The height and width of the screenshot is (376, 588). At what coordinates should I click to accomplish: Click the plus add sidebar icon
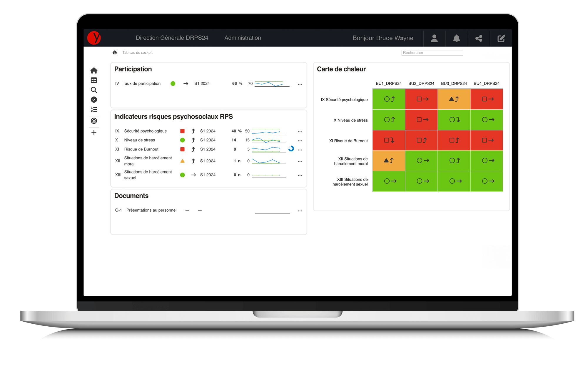click(94, 132)
